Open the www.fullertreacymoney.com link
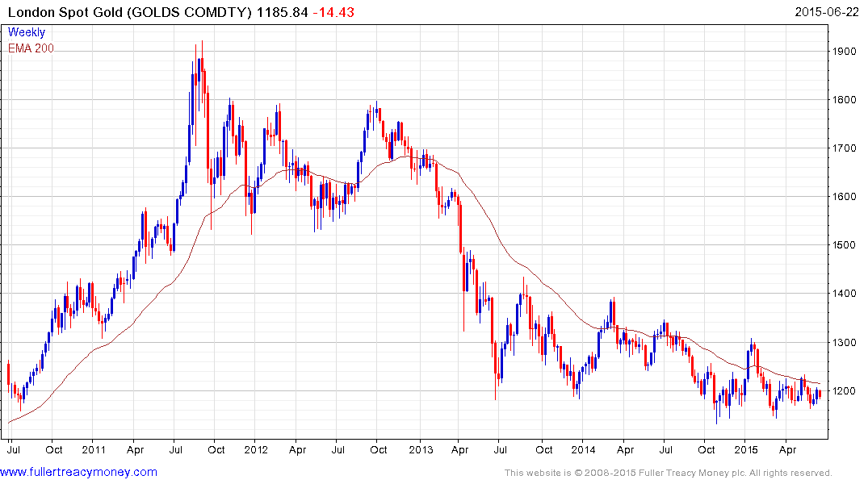 pyautogui.click(x=78, y=473)
